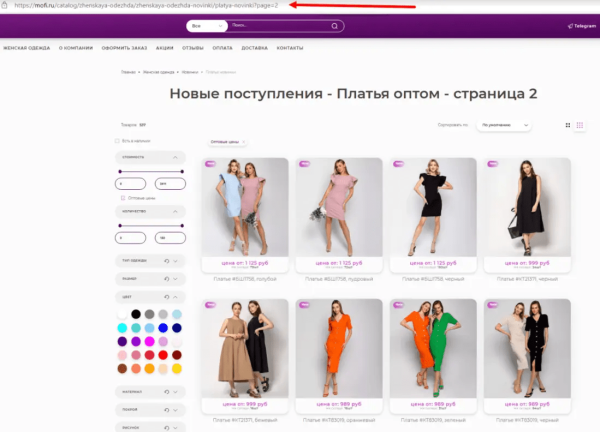The image size is (600, 432).
Task: Click the search text input field
Action: (x=279, y=26)
